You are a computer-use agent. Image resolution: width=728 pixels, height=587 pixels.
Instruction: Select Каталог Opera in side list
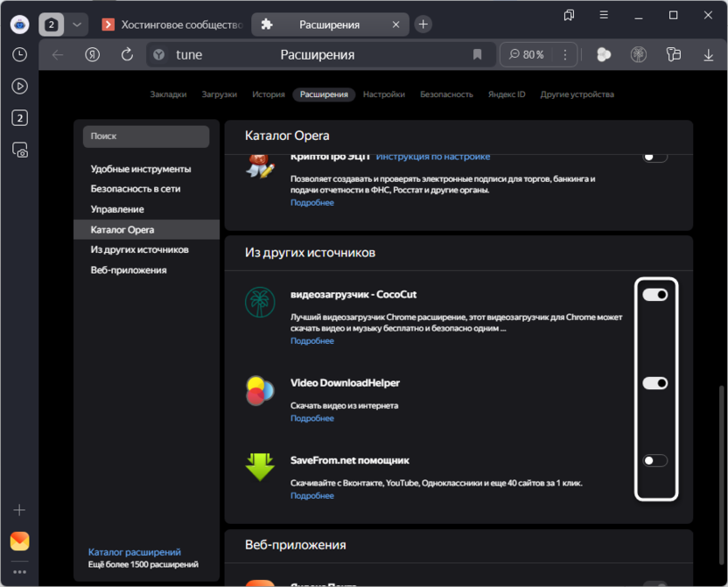146,230
